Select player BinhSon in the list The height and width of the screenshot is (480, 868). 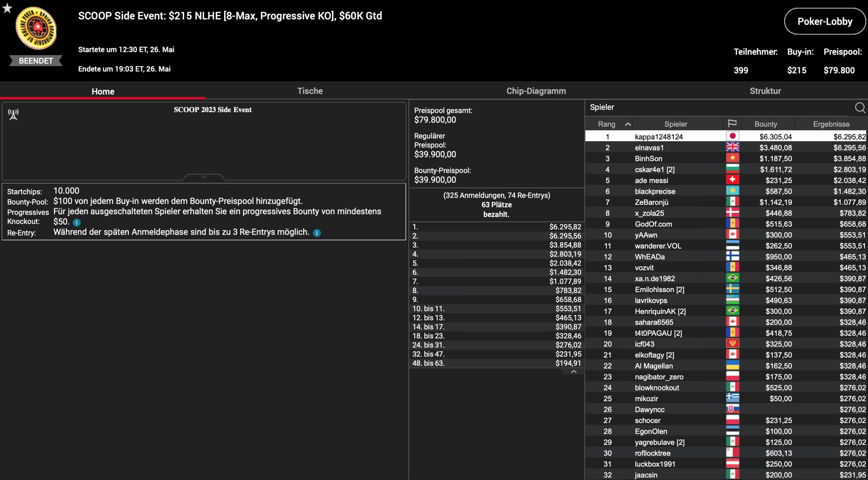coord(726,158)
